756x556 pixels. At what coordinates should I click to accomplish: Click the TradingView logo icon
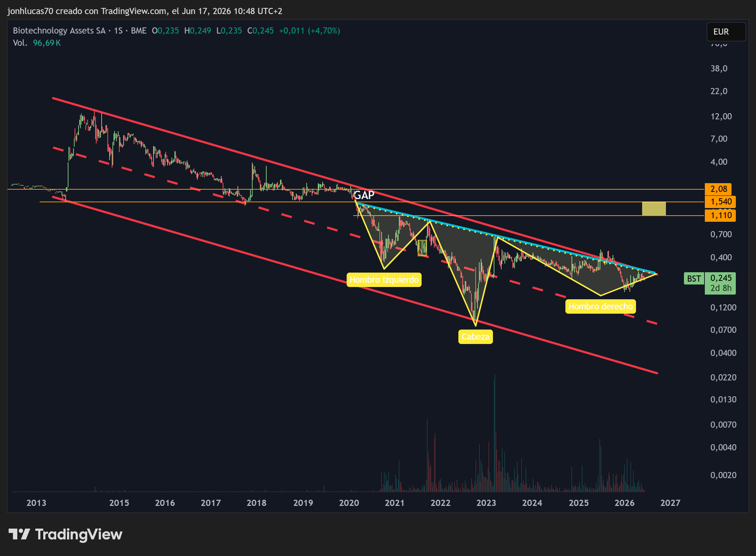tap(19, 534)
